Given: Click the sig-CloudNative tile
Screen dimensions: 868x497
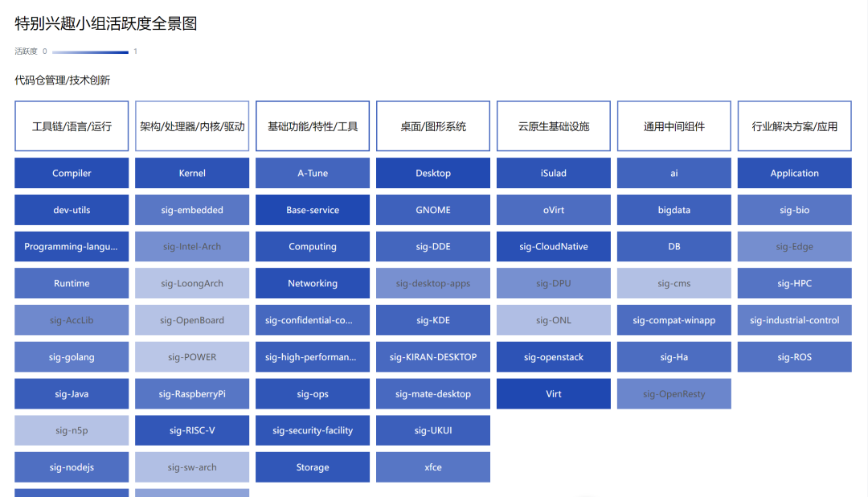Looking at the screenshot, I should (x=554, y=247).
